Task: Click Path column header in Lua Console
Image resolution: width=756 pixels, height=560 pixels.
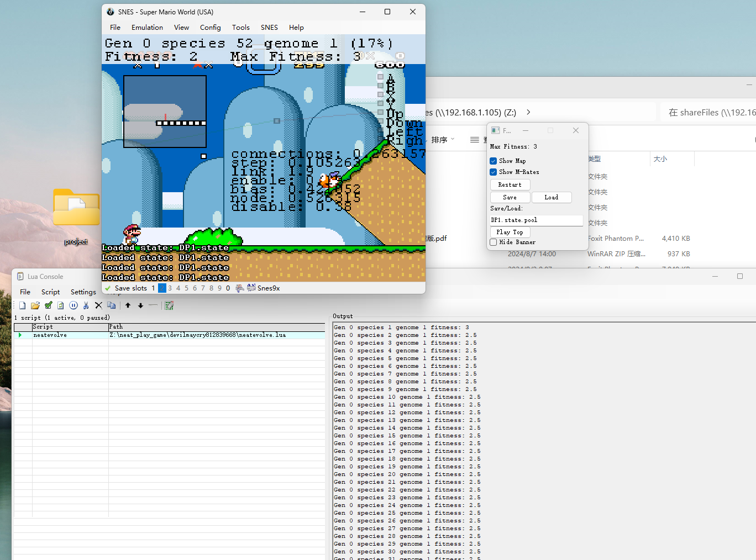Action: [216, 327]
